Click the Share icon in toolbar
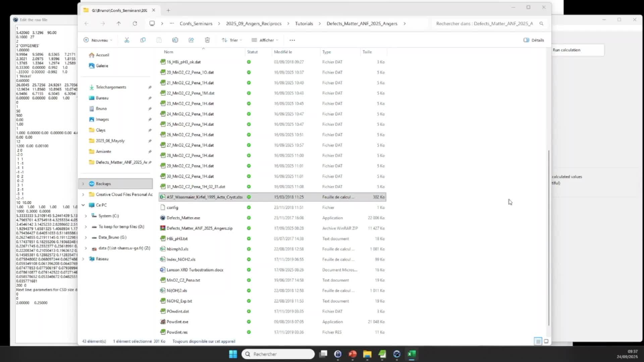644x362 pixels. [191, 40]
